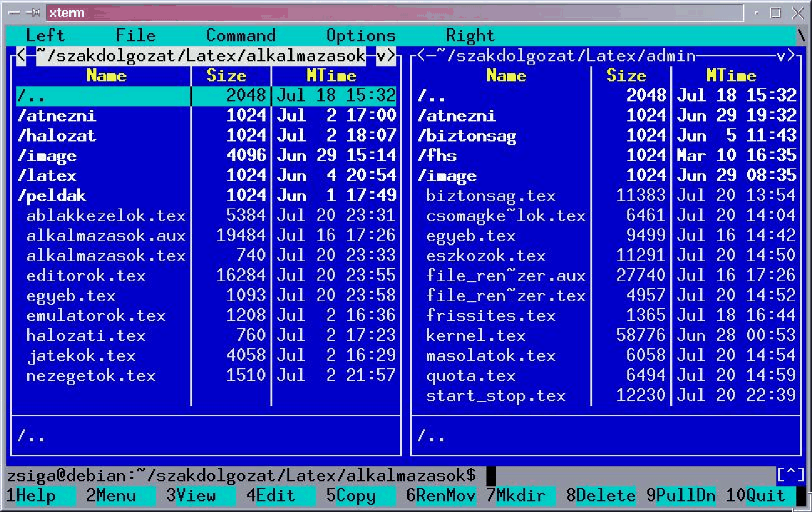The height and width of the screenshot is (512, 812).
Task: Click the 10Quit function key button
Action: pyautogui.click(x=760, y=496)
